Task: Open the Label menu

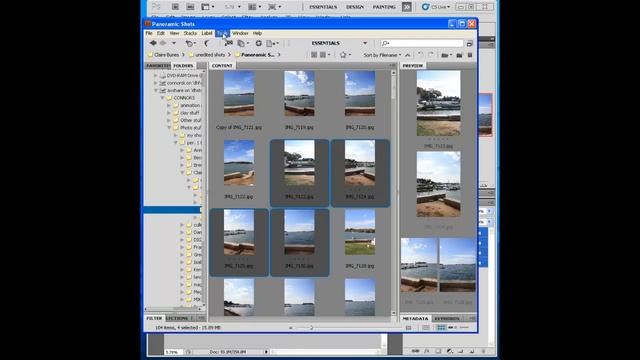Action: click(x=207, y=33)
